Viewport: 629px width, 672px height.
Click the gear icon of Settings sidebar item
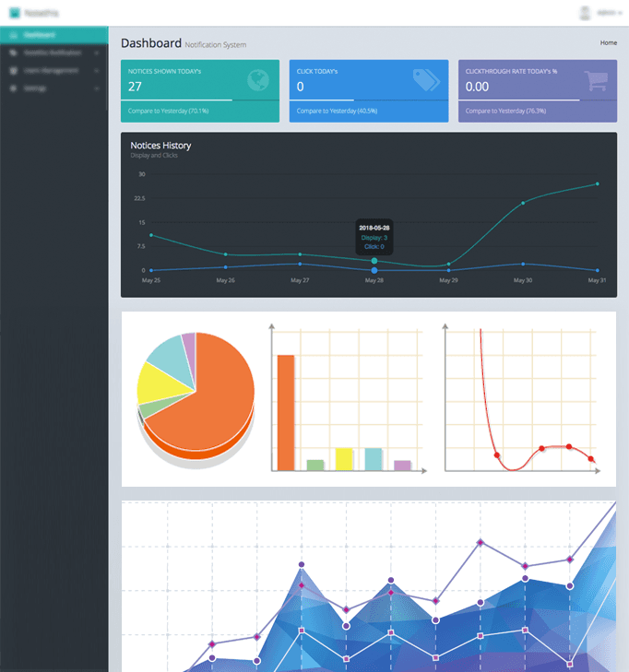(x=13, y=88)
